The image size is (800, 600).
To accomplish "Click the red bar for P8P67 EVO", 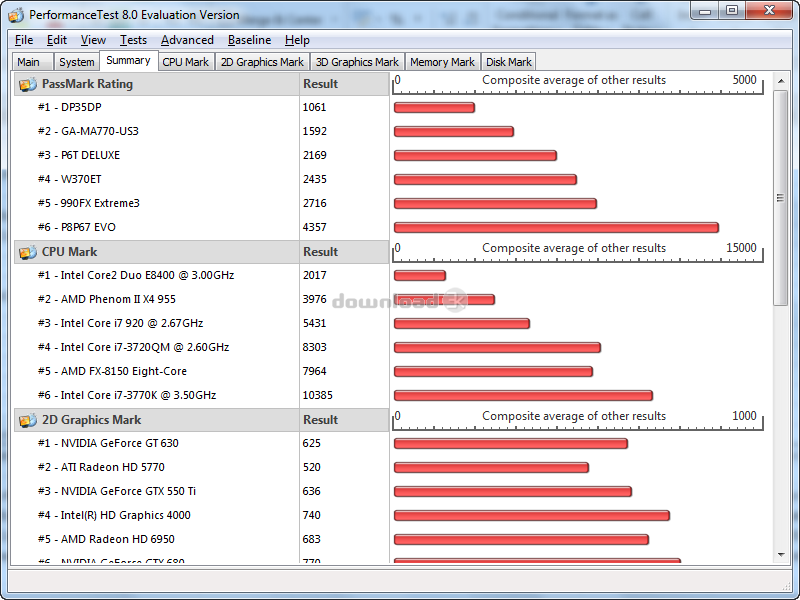I will click(x=556, y=228).
